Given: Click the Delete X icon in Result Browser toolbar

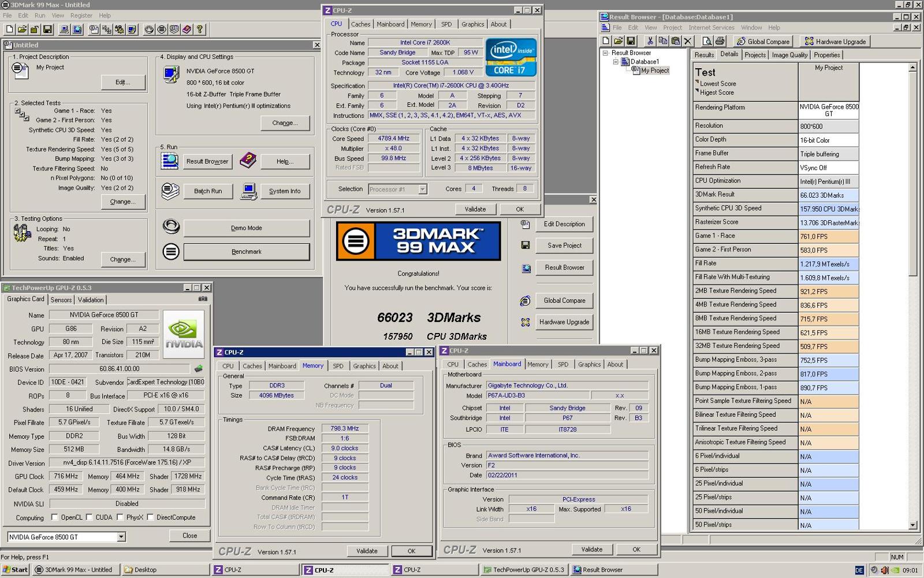Looking at the screenshot, I should click(688, 41).
